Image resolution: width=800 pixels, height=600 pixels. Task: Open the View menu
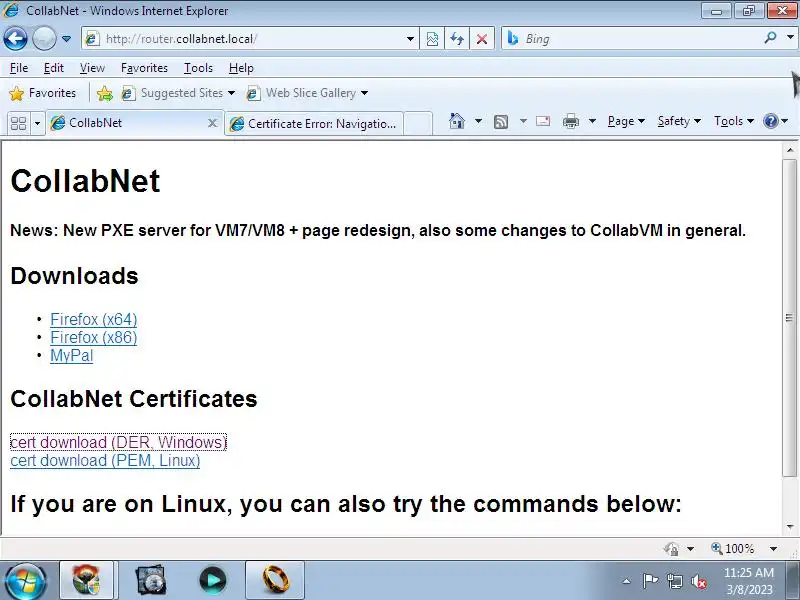tap(92, 68)
